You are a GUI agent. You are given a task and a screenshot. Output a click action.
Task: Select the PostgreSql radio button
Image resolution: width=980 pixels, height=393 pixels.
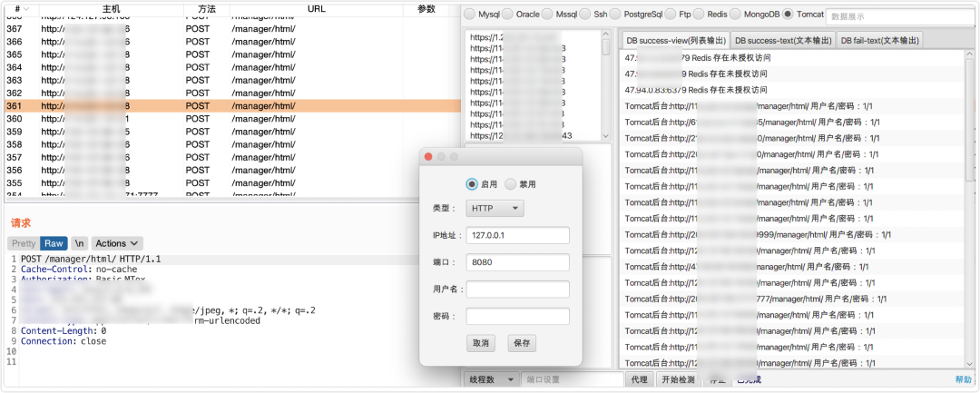(614, 14)
